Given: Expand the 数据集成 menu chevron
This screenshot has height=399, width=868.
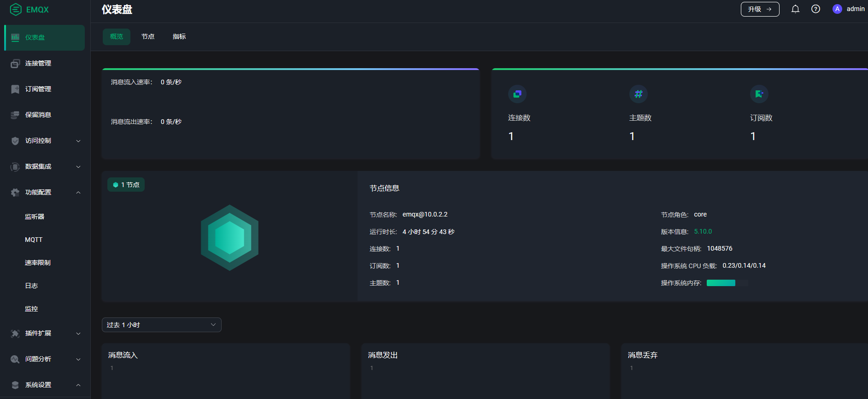Looking at the screenshot, I should point(78,167).
